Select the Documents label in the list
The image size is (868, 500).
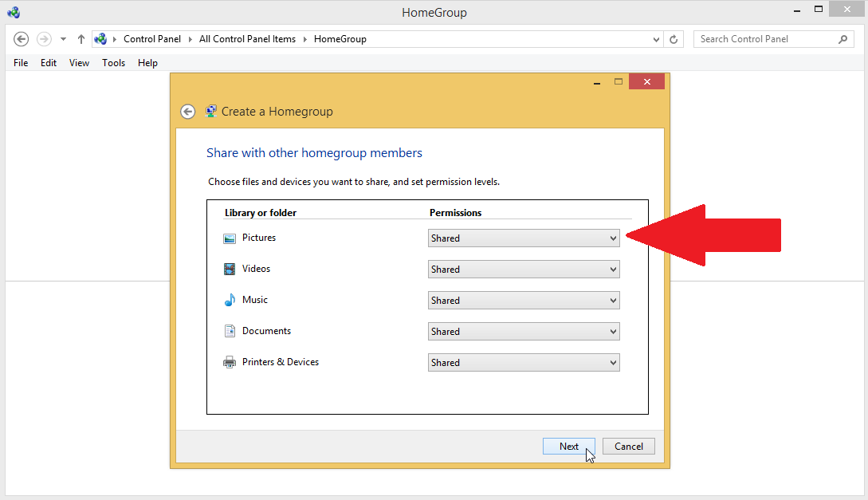(266, 331)
